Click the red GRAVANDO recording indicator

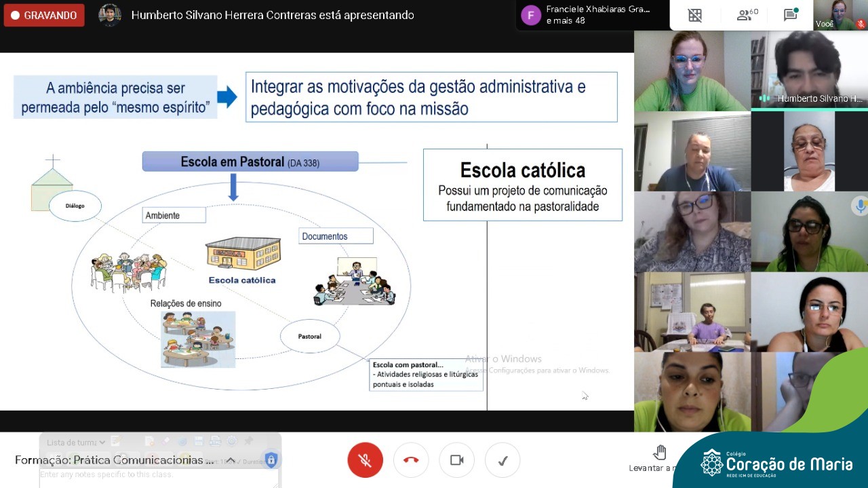tap(44, 15)
